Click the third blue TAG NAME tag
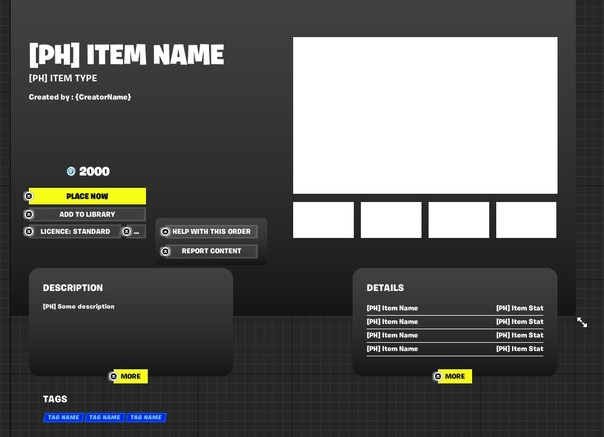 pyautogui.click(x=146, y=417)
